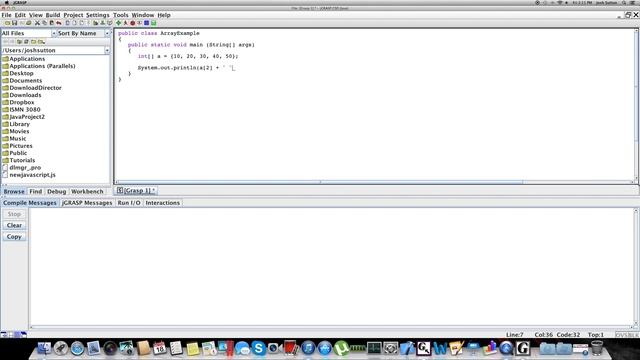Click the open file toolbar icon
This screenshot has height=360, width=640.
[7, 23]
